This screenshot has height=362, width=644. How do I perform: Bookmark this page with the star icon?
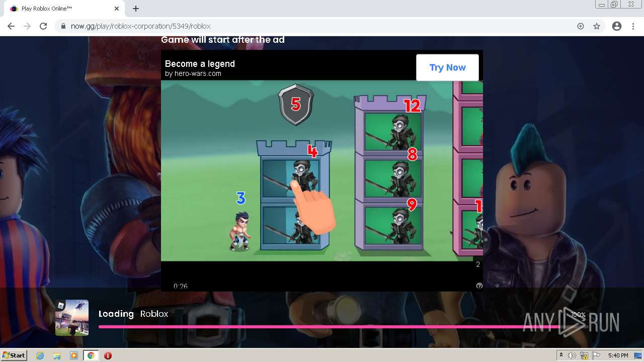click(x=597, y=26)
